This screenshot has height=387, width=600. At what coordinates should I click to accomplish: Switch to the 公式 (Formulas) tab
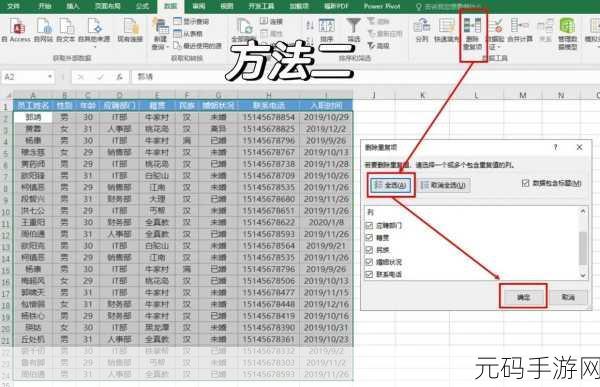(x=143, y=6)
